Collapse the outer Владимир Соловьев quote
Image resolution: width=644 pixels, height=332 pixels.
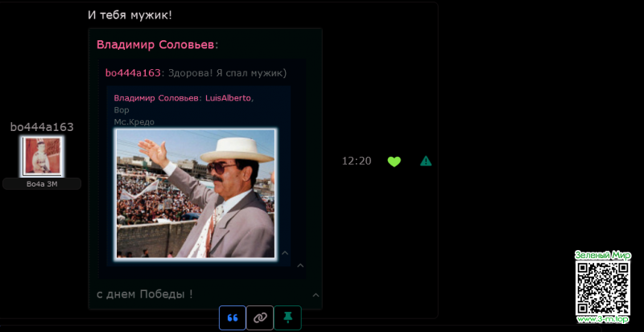pyautogui.click(x=316, y=295)
